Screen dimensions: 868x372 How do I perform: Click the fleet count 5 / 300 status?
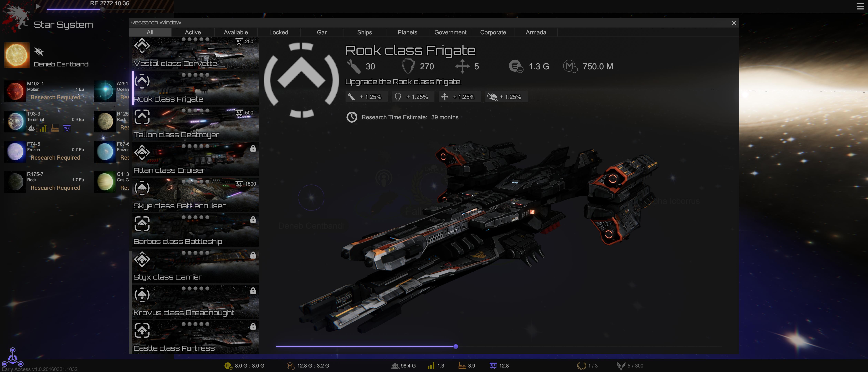pyautogui.click(x=630, y=366)
